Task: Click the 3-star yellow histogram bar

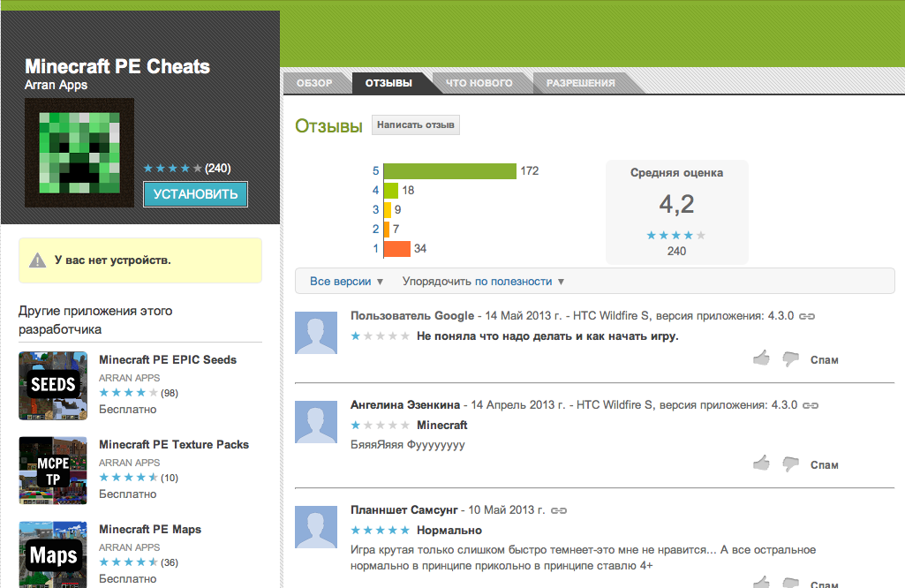Action: click(388, 209)
